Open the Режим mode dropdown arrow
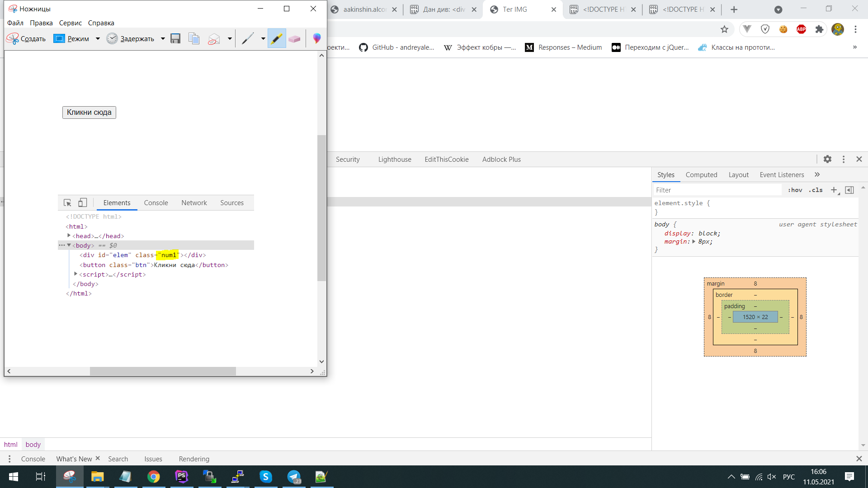Image resolution: width=868 pixels, height=488 pixels. [x=98, y=39]
